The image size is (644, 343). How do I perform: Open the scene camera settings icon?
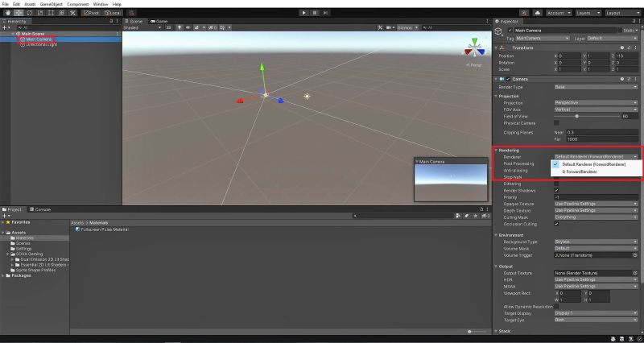(390, 27)
